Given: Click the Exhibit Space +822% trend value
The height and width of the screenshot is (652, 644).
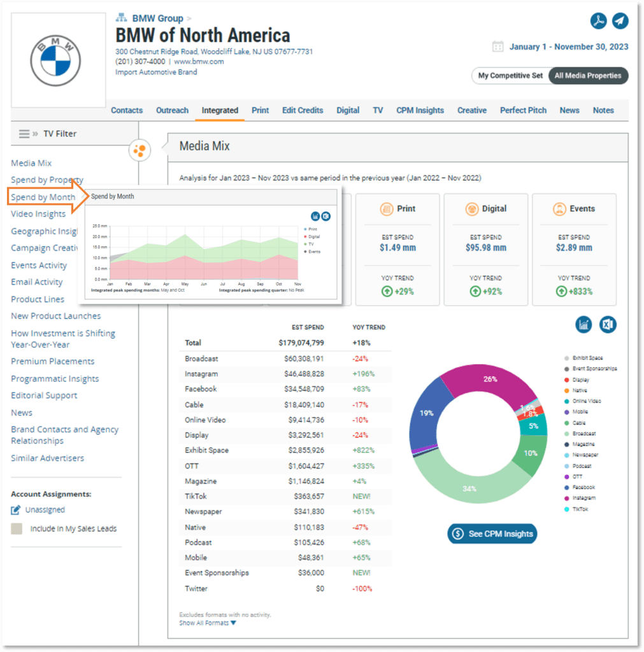Looking at the screenshot, I should click(x=363, y=450).
